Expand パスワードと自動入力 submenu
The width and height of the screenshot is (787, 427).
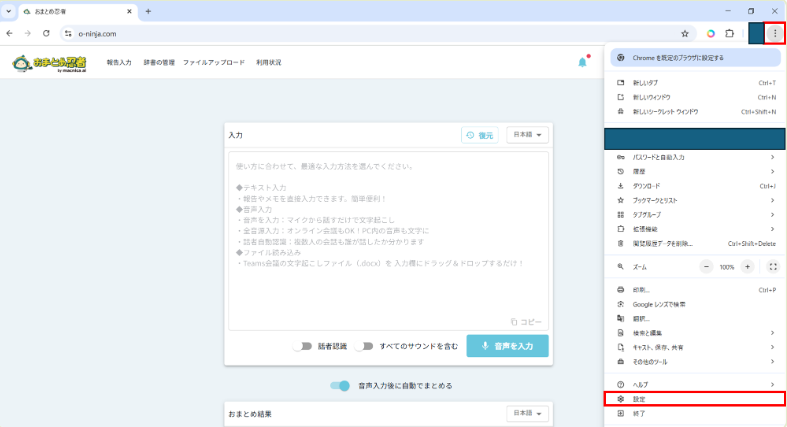click(x=695, y=157)
